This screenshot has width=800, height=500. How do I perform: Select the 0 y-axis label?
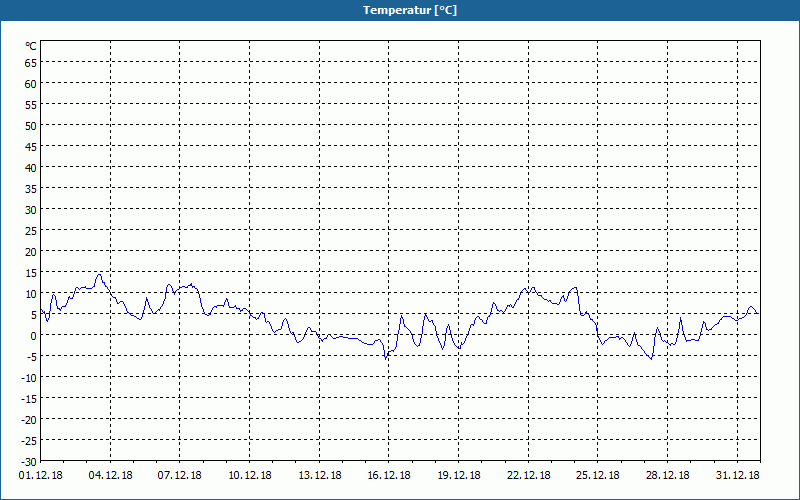(34, 336)
